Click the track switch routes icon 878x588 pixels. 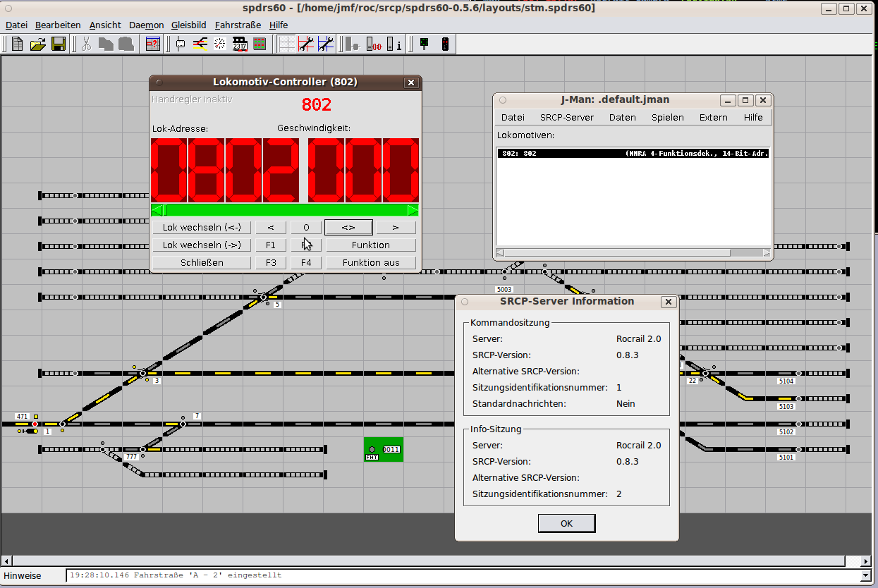200,44
